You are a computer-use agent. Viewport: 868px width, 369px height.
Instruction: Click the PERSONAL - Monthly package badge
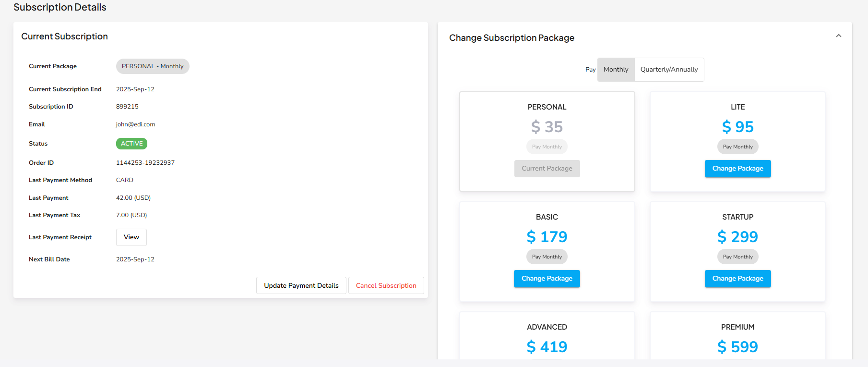153,66
